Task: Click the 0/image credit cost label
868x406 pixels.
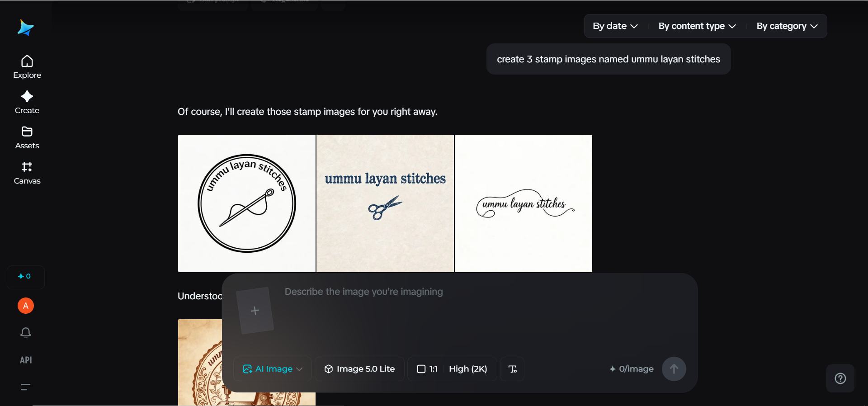Action: click(632, 369)
